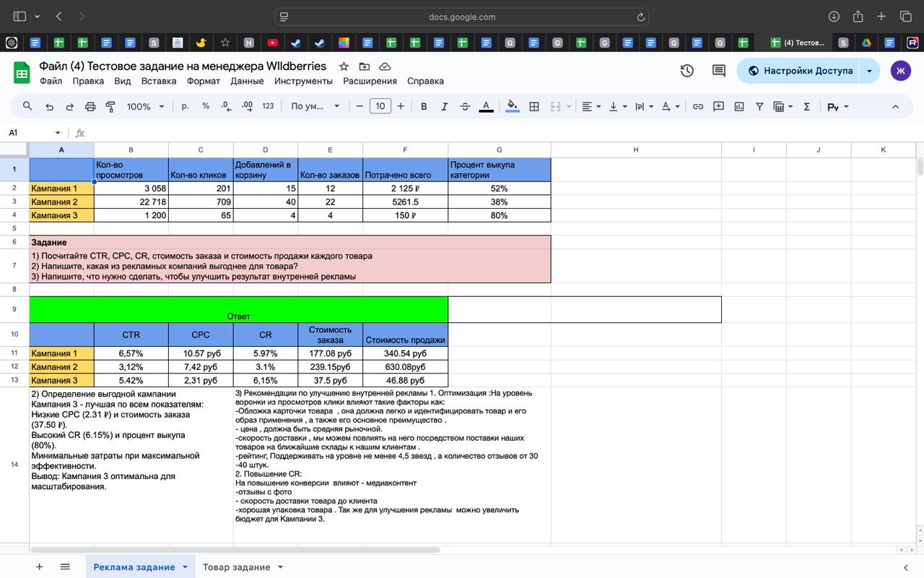Viewport: 924px width, 578px height.
Task: Open the cell borders menu
Action: pyautogui.click(x=534, y=106)
